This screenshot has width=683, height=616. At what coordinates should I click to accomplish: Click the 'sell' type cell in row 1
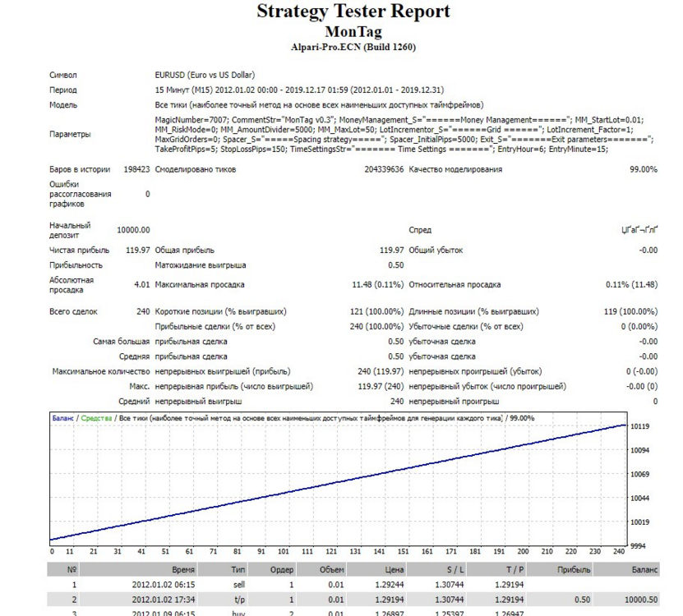[x=239, y=585]
